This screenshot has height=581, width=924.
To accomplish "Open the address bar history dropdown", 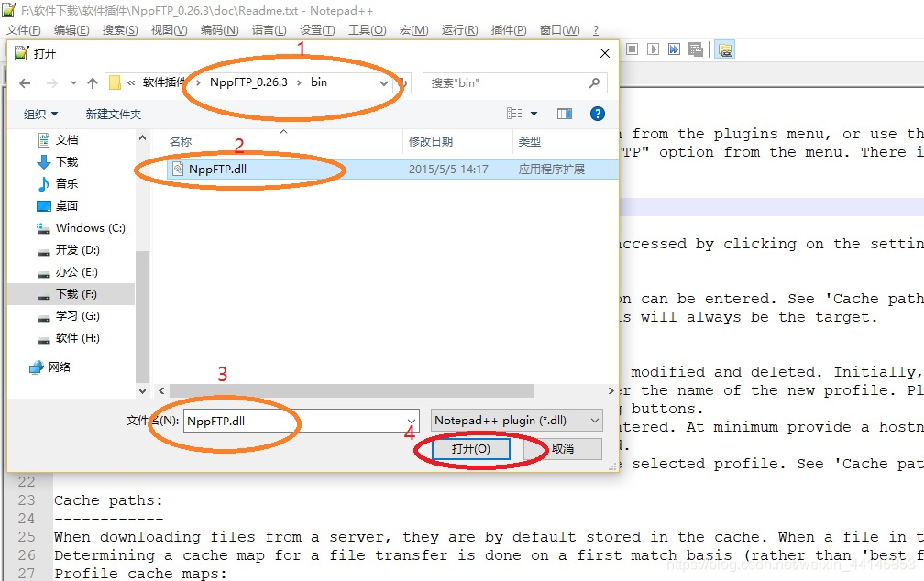I will pyautogui.click(x=383, y=83).
